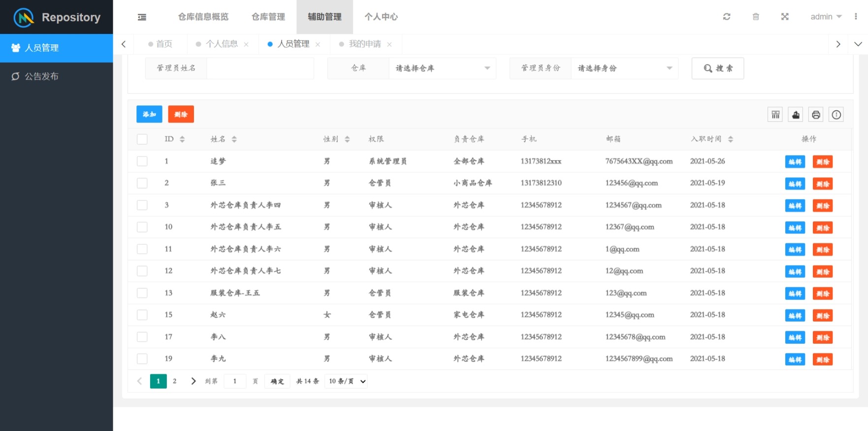
Task: Click the 小商品仓库 cell
Action: (473, 183)
